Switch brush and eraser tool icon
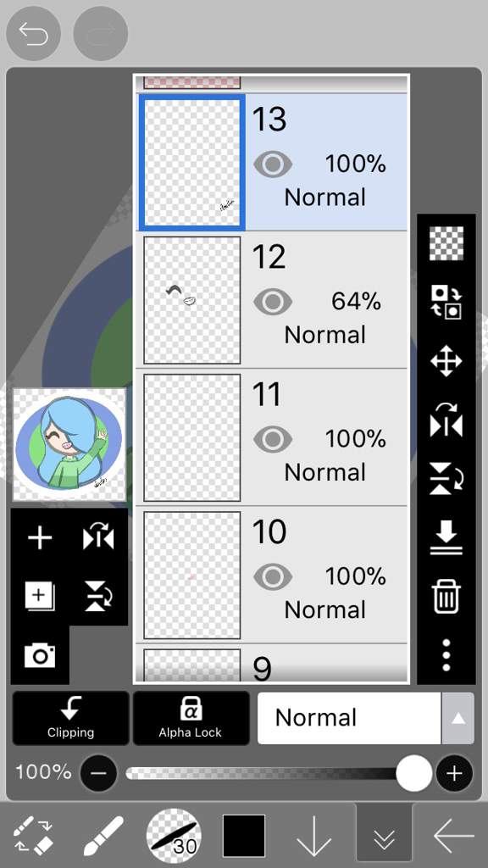 click(x=33, y=835)
